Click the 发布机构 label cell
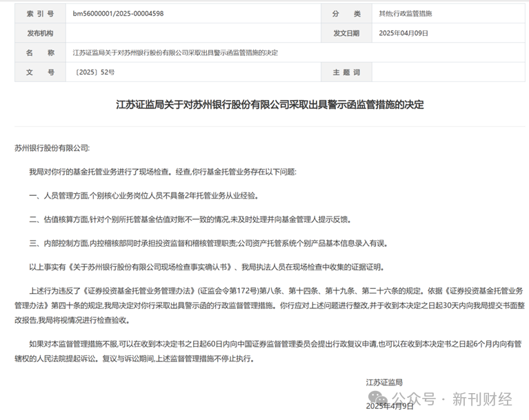Screen dimensions: 529x420 pos(39,32)
